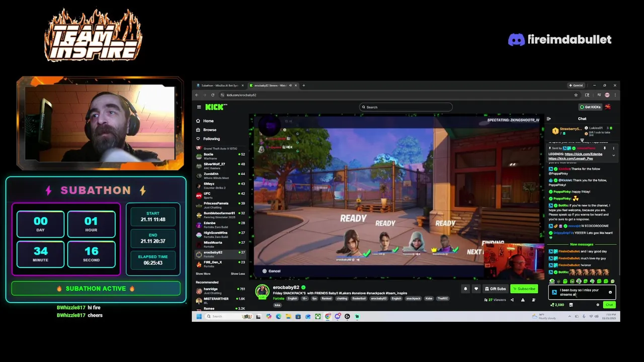The image size is (644, 362).
Task: Click the snackpack stream tag
Action: click(x=413, y=299)
